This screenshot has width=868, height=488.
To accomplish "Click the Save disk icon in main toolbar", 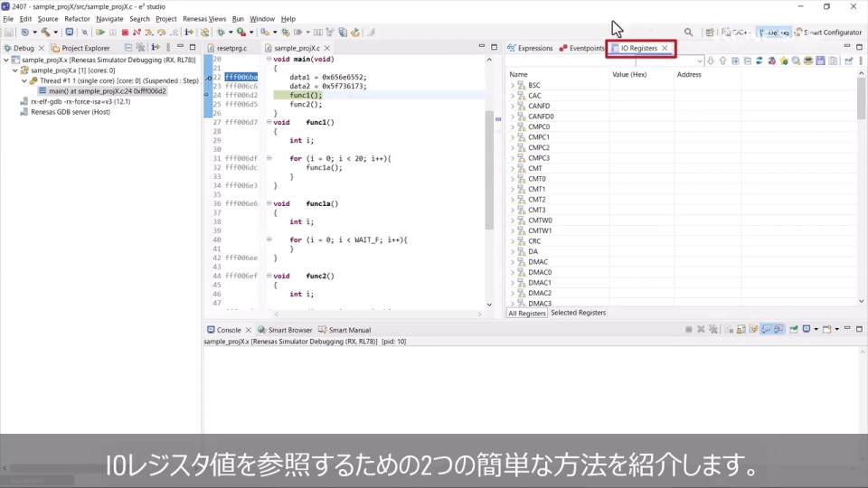I will click(9, 33).
